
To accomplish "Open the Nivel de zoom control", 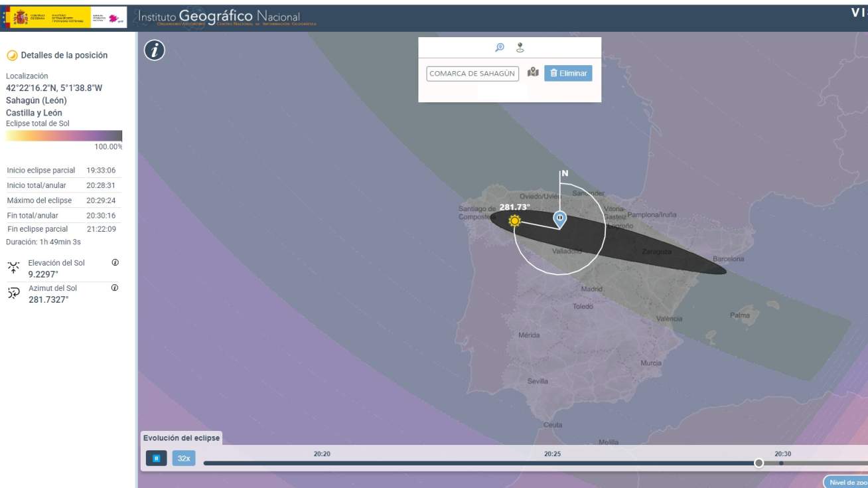I will pos(847,482).
